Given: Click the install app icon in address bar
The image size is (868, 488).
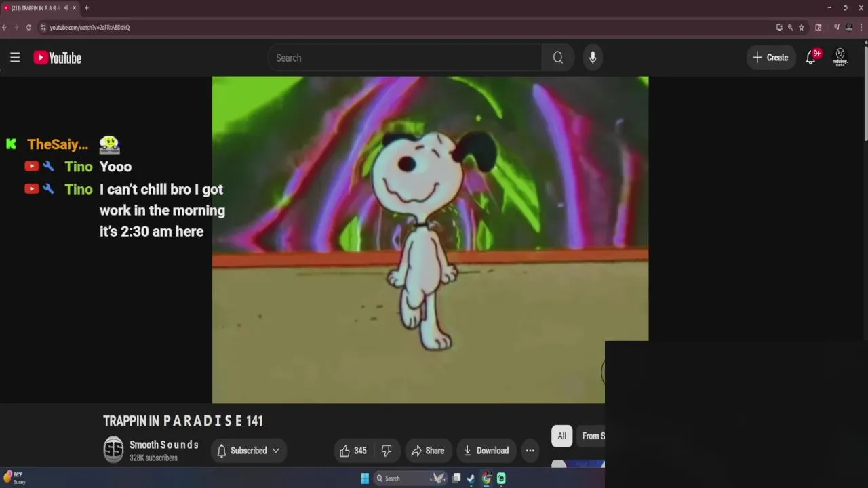Looking at the screenshot, I should [x=779, y=27].
